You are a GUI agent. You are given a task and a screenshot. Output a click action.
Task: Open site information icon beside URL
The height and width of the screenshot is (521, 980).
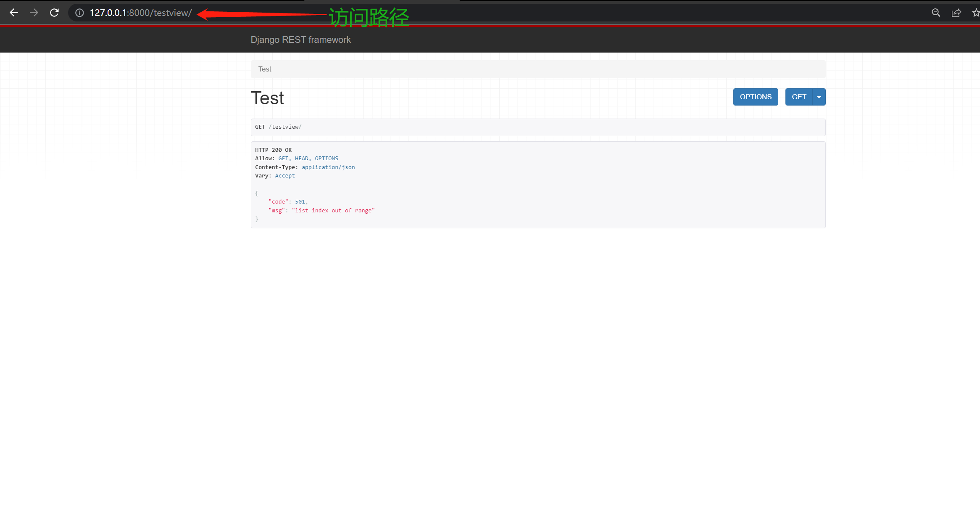tap(79, 13)
